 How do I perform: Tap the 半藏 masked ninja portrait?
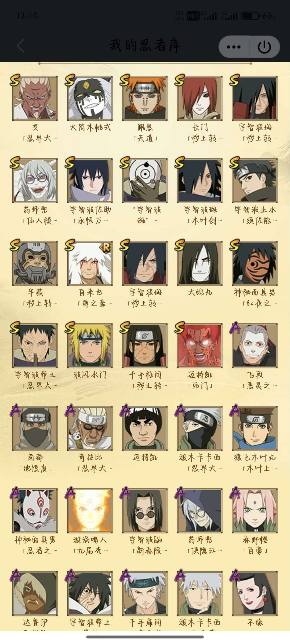35,263
